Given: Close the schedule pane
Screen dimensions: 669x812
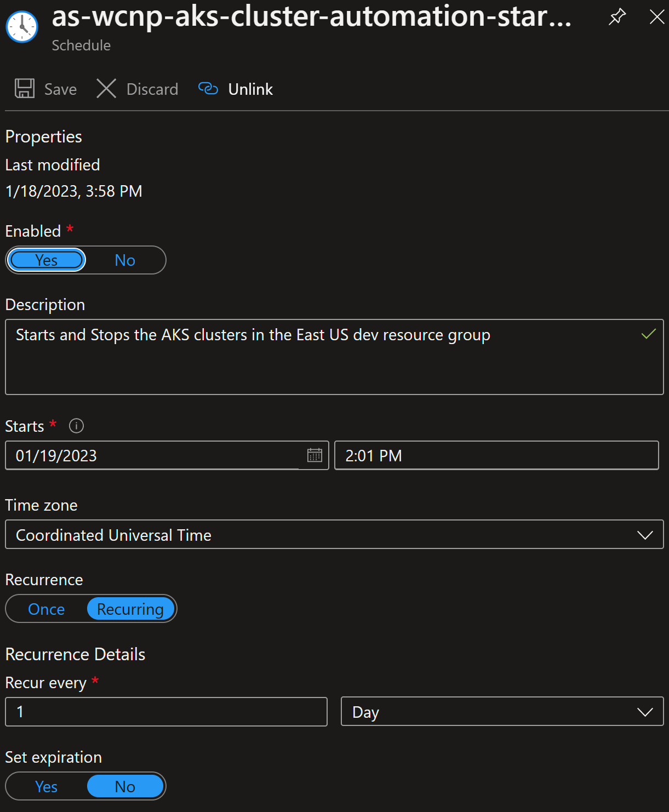Looking at the screenshot, I should 656,17.
